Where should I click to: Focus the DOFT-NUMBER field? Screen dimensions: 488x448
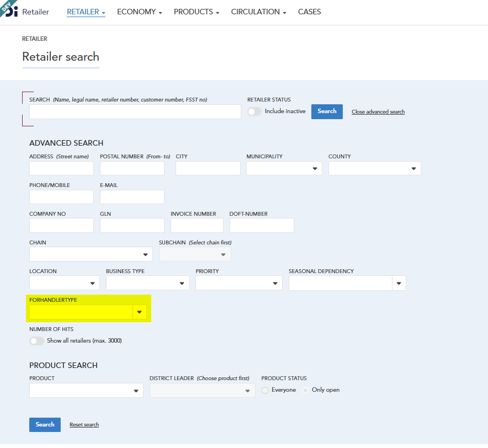click(x=262, y=225)
